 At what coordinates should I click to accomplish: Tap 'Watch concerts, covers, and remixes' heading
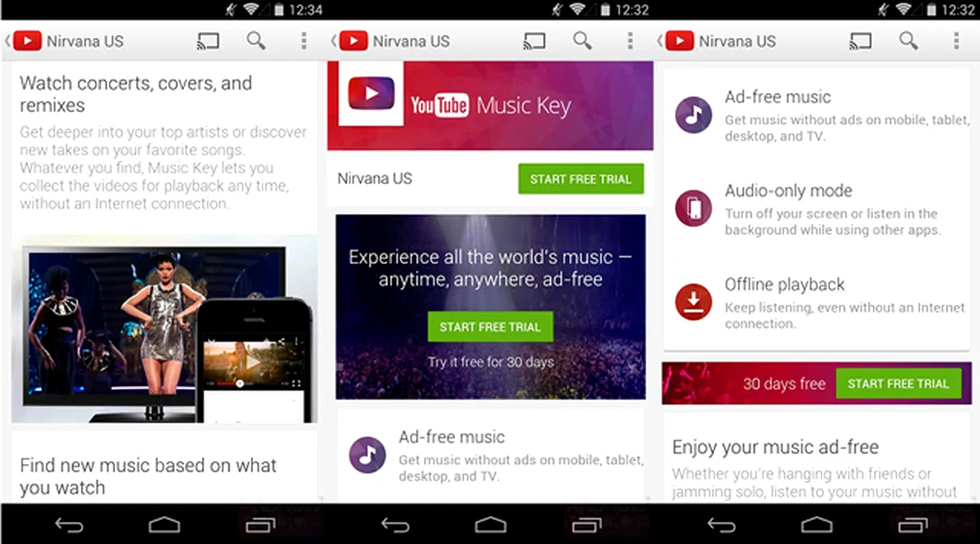pyautogui.click(x=136, y=94)
